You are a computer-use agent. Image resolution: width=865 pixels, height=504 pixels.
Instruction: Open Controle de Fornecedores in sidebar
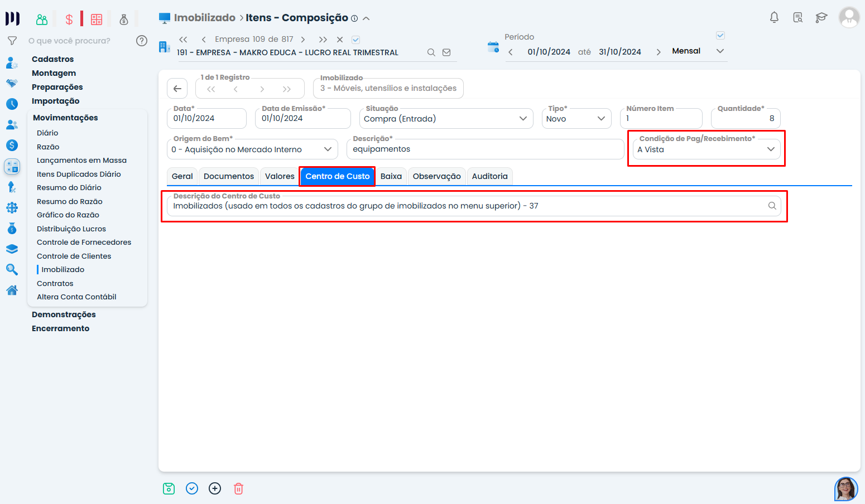[x=84, y=243]
